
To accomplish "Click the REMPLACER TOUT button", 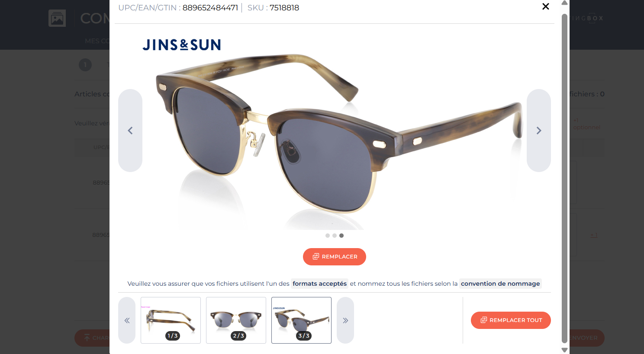I will click(x=511, y=320).
